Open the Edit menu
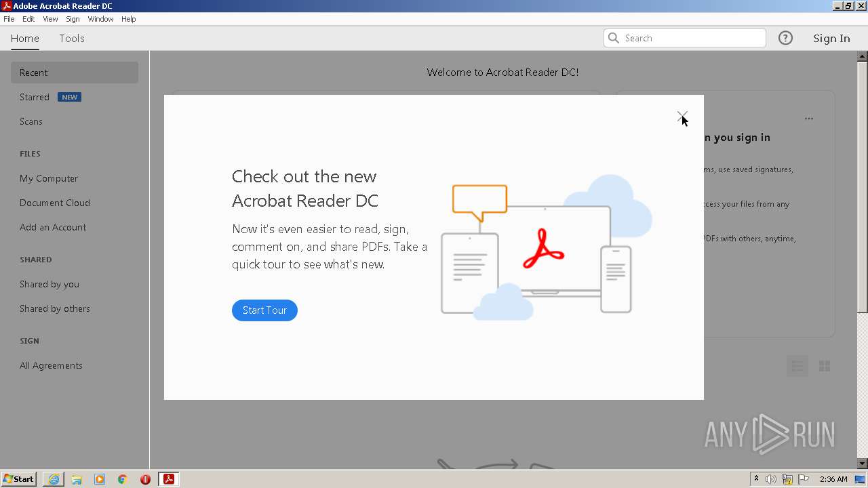 click(x=28, y=19)
